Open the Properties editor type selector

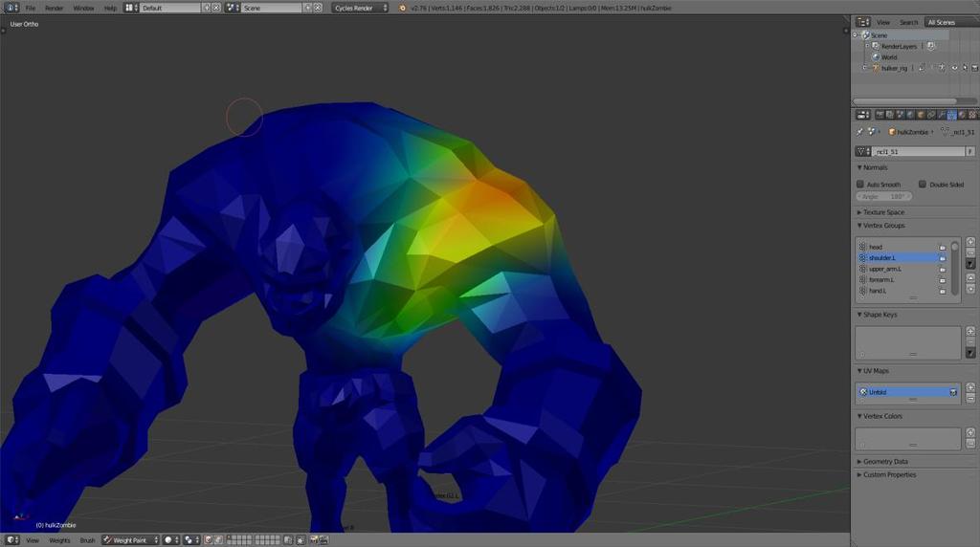tap(863, 115)
